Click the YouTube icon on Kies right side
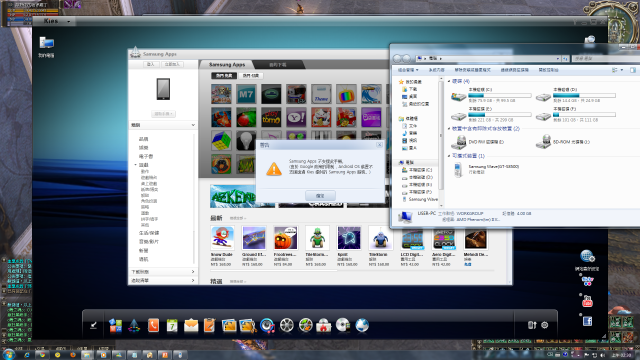 587,302
